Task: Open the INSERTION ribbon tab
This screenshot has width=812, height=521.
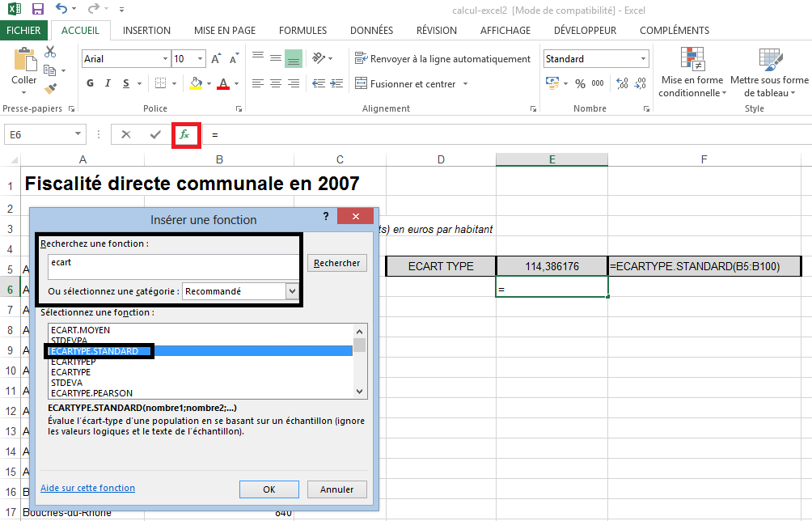Action: tap(146, 31)
